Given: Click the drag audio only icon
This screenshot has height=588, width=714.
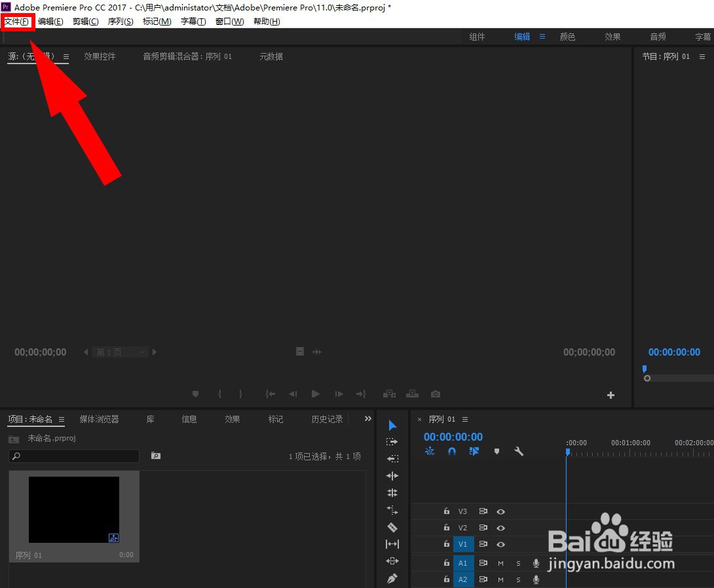Looking at the screenshot, I should click(x=317, y=352).
